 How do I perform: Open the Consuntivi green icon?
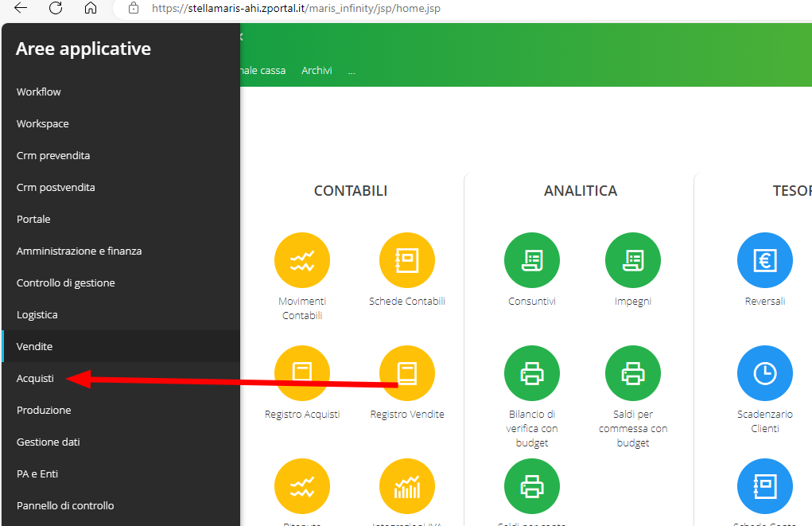(531, 260)
